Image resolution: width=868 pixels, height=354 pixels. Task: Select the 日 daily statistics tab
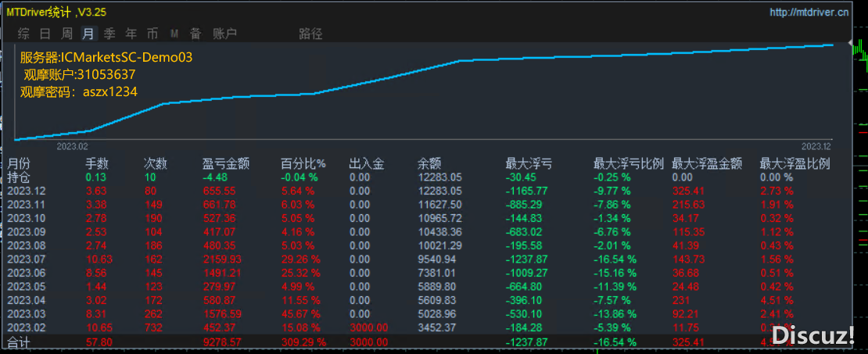pos(45,34)
